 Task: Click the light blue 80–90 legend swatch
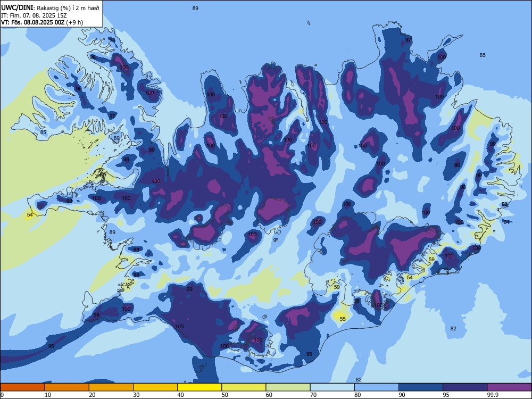click(x=377, y=387)
